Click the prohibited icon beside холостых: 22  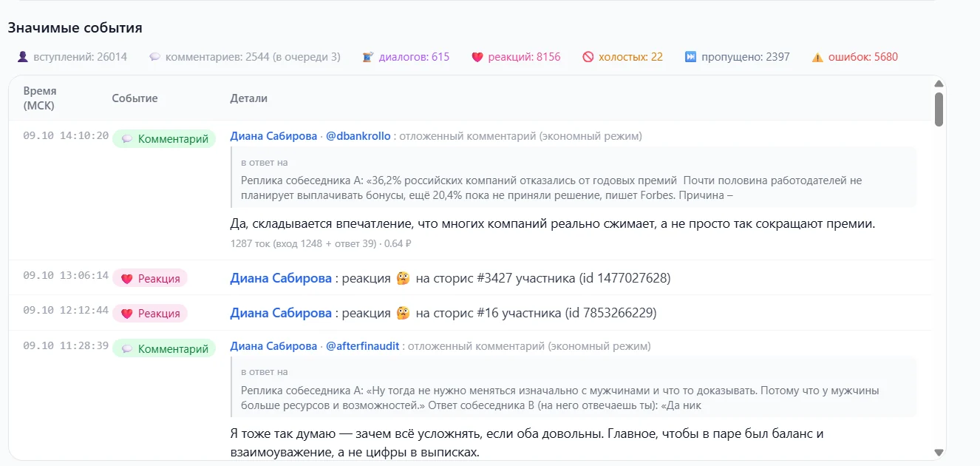pyautogui.click(x=588, y=57)
